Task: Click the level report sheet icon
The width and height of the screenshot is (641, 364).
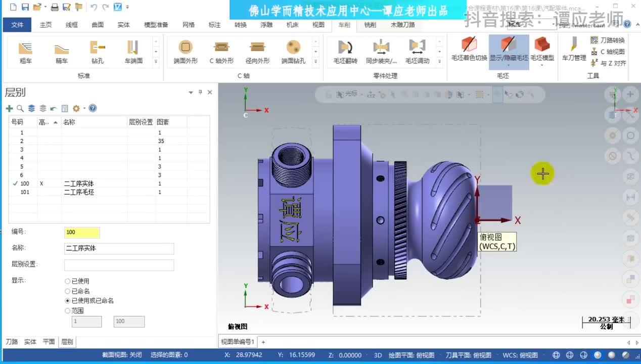Action: point(65,108)
